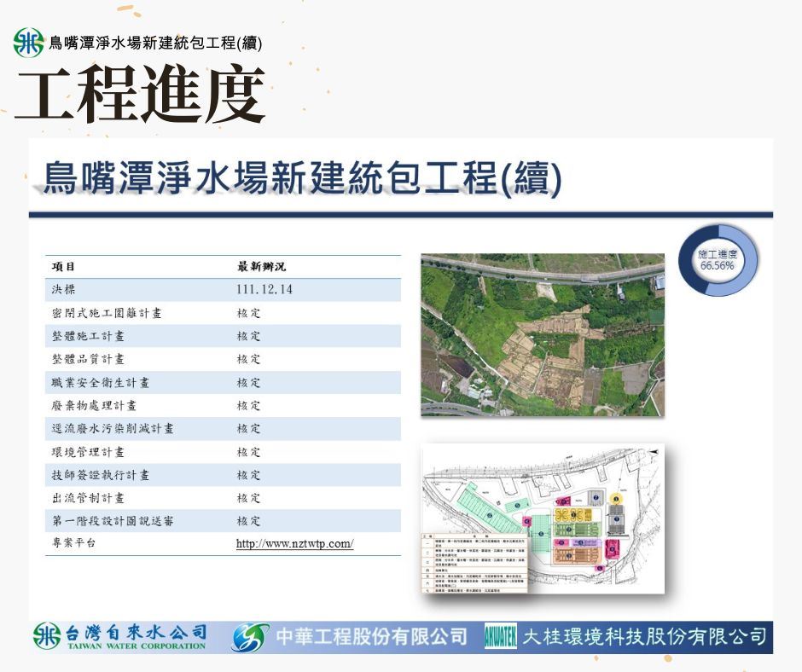Click the 決標 row date 111.12.14
The image size is (802, 672).
pos(264,290)
